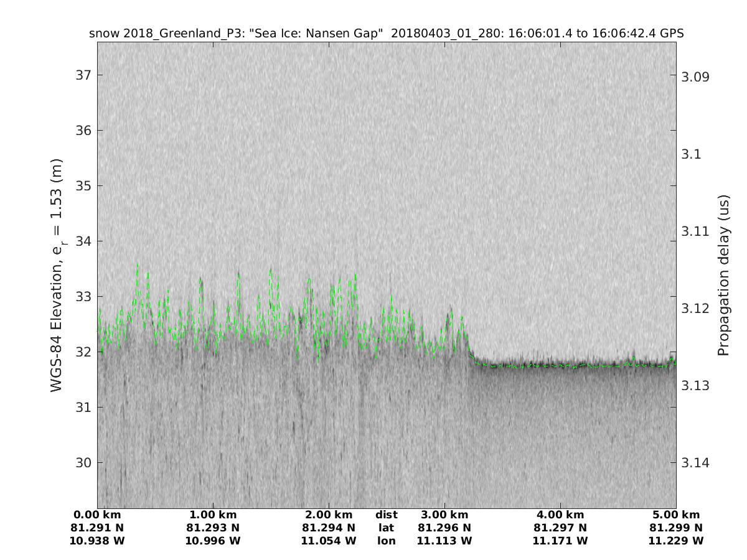Click the 3.14 propagation delay tick
This screenshot has width=747, height=560.
(697, 463)
